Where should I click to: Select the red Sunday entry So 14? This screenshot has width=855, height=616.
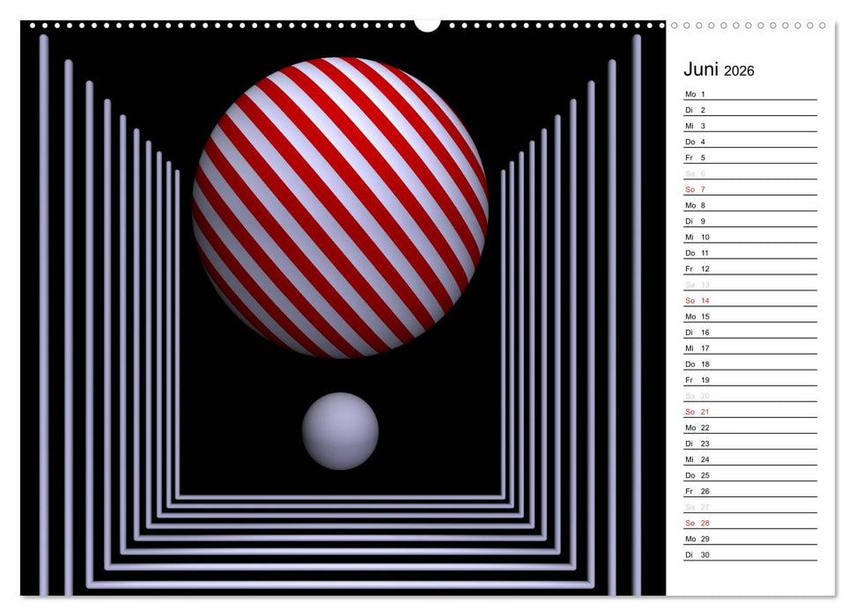click(x=696, y=300)
